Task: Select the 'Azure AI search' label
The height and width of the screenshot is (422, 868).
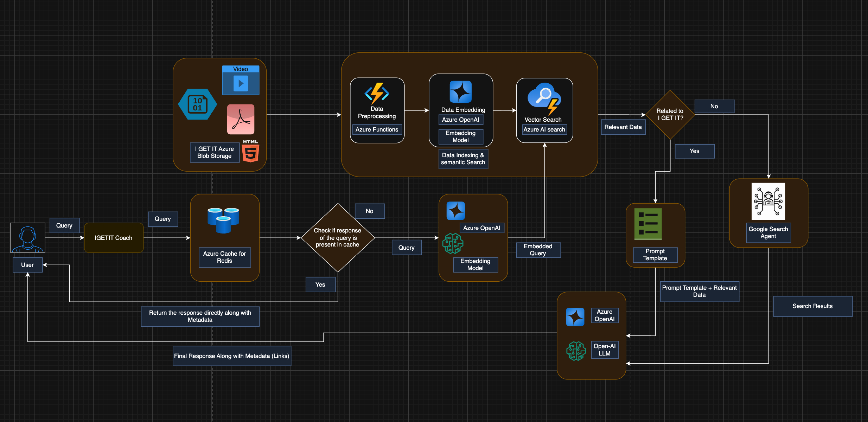Action: click(x=544, y=129)
